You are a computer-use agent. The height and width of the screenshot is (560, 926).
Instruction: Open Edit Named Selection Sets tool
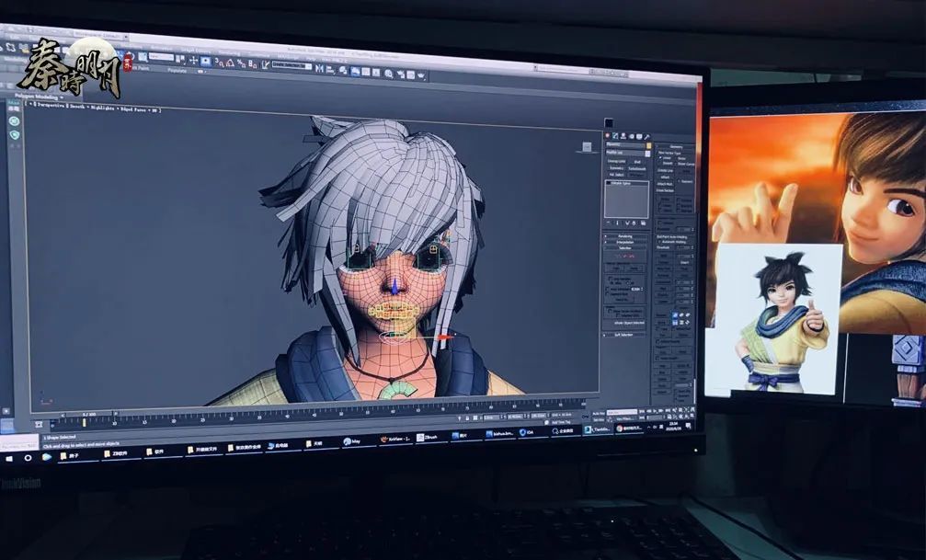pos(265,65)
